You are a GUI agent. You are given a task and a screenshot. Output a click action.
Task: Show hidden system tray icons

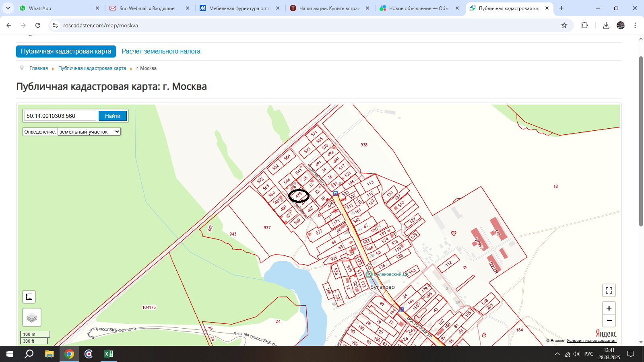coord(557,354)
